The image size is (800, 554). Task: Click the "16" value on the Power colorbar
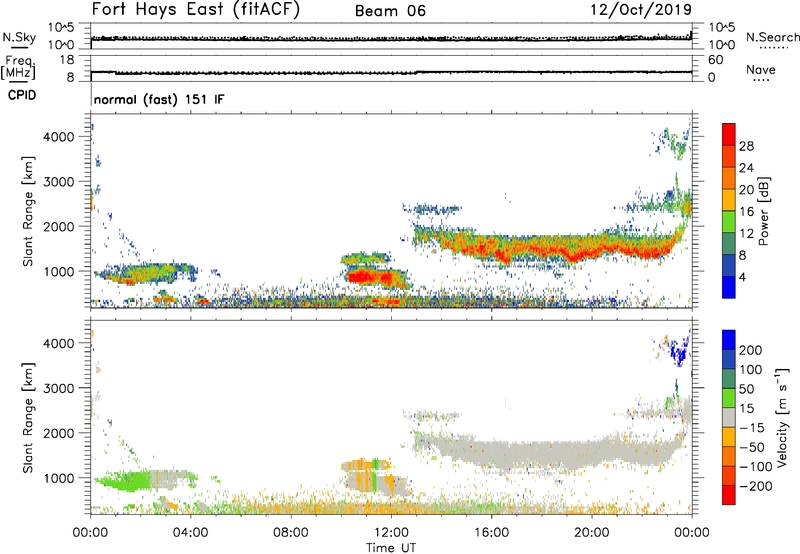746,212
